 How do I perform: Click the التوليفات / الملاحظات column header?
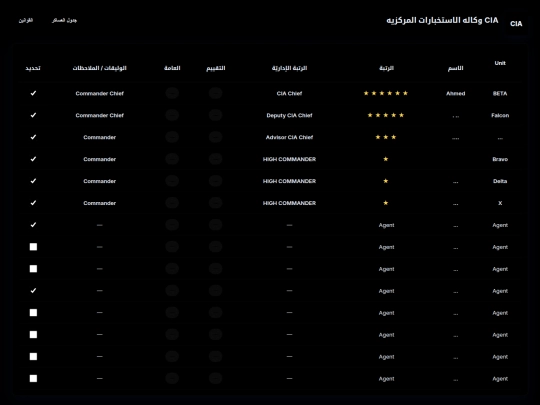coord(100,68)
